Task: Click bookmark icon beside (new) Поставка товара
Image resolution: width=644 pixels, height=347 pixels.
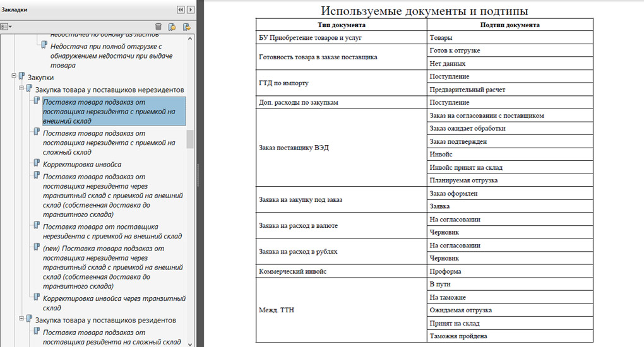Action: (x=37, y=247)
